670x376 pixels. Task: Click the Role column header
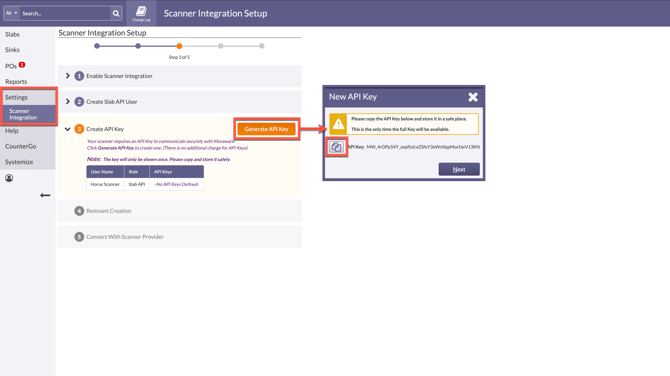[x=137, y=172]
